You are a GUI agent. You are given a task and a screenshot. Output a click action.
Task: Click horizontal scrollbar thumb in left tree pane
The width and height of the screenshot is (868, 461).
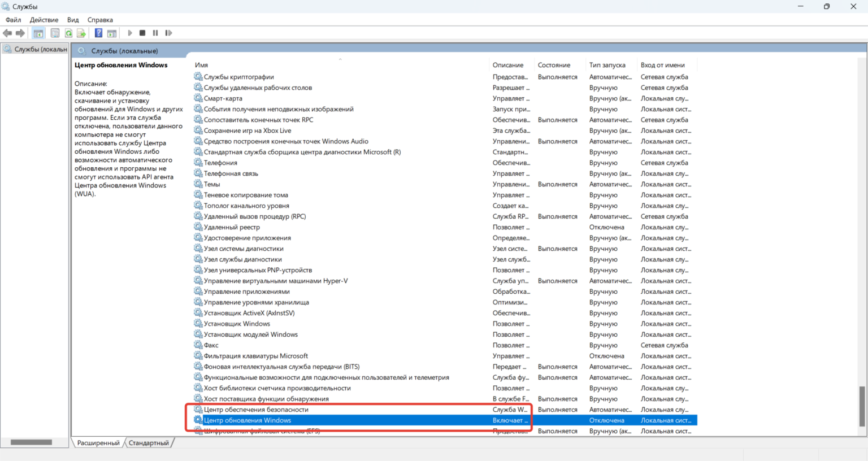point(31,442)
